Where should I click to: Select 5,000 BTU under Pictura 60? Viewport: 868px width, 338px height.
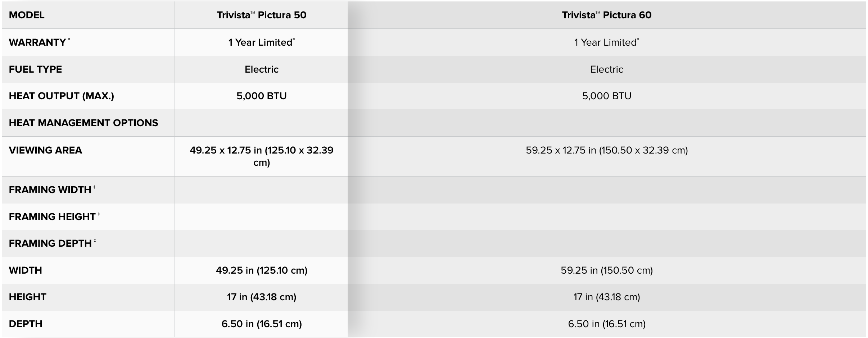606,96
